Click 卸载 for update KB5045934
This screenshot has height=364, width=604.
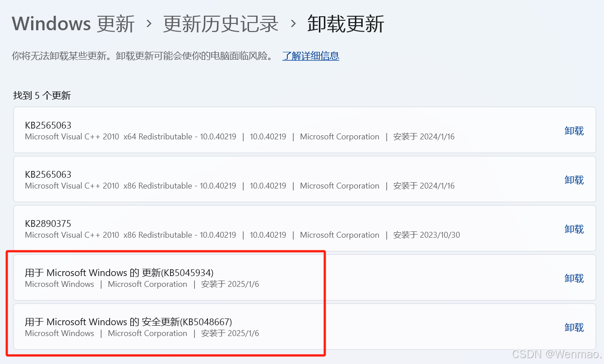574,278
